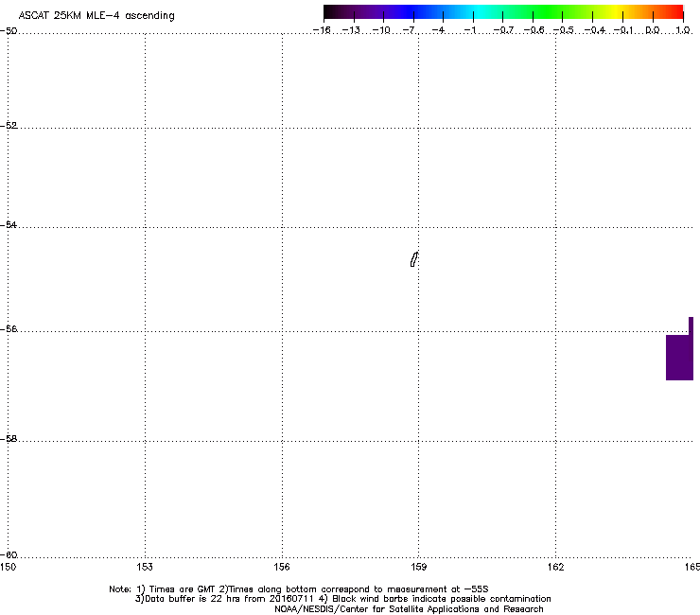Click the -56 latitude axis label
700x615 pixels.
coord(9,328)
